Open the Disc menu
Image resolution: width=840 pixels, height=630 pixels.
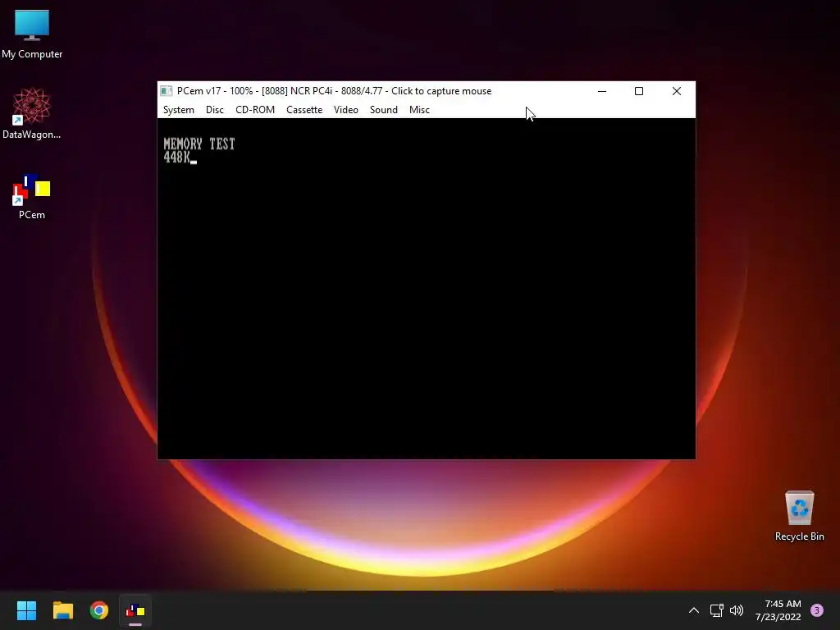214,110
